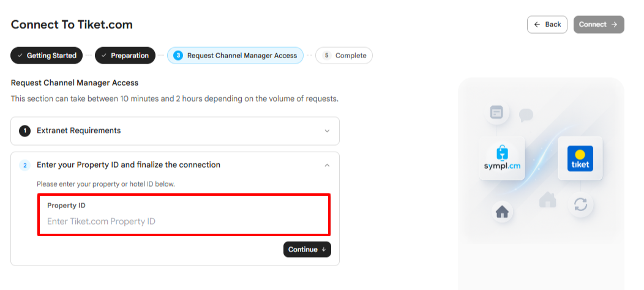Go to the Complete step
Screen dimensions: 644x290
(x=344, y=56)
